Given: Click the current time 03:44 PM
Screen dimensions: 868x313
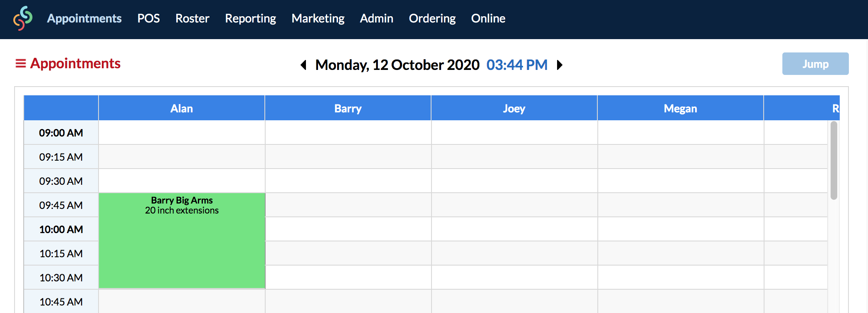Looking at the screenshot, I should pyautogui.click(x=517, y=65).
